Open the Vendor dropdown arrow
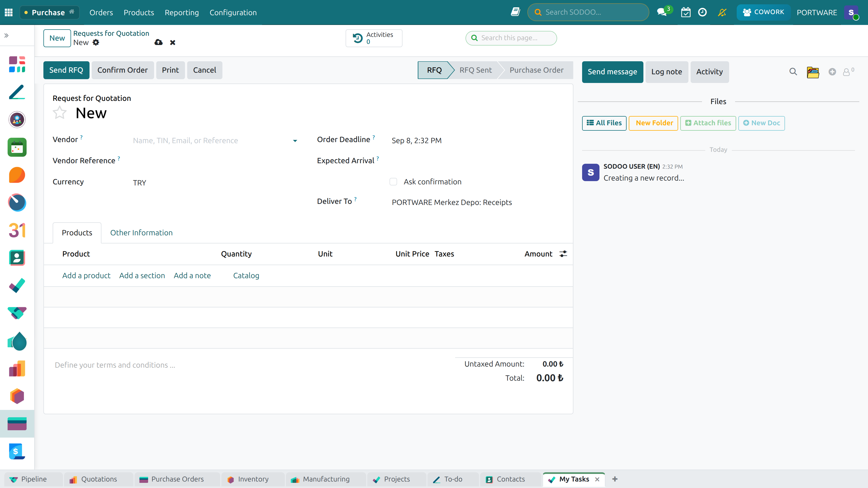 (295, 141)
